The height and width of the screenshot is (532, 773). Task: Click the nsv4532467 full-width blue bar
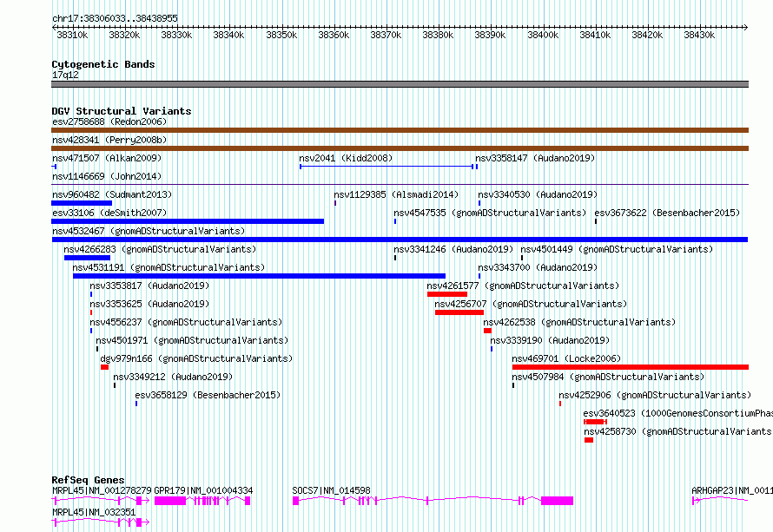(400, 240)
